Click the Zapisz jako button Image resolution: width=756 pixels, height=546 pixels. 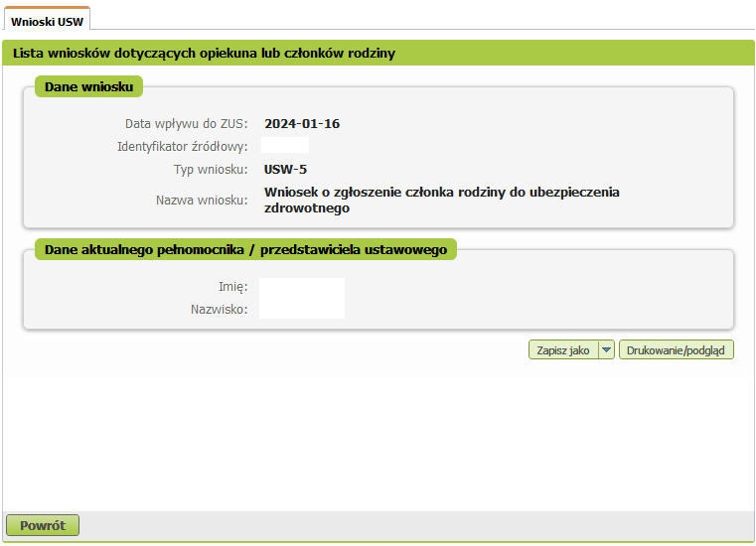click(x=563, y=350)
